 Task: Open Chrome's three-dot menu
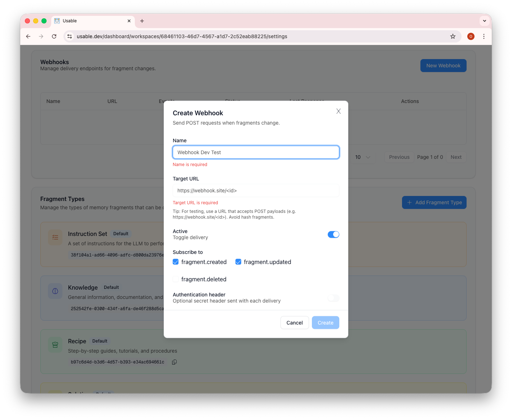click(484, 36)
